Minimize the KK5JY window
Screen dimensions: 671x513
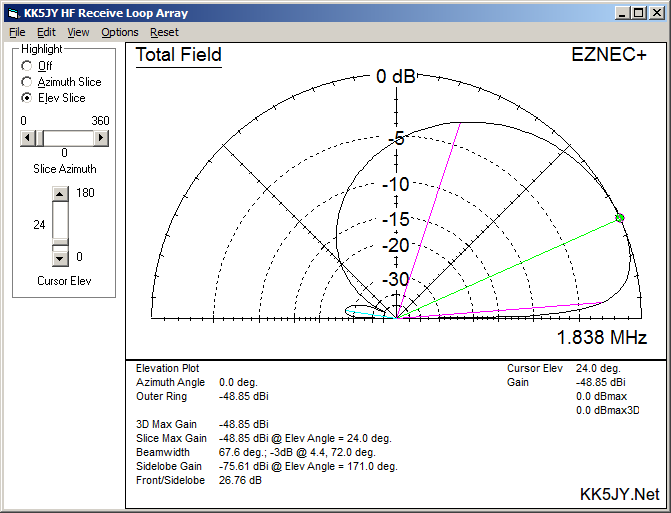pos(622,13)
